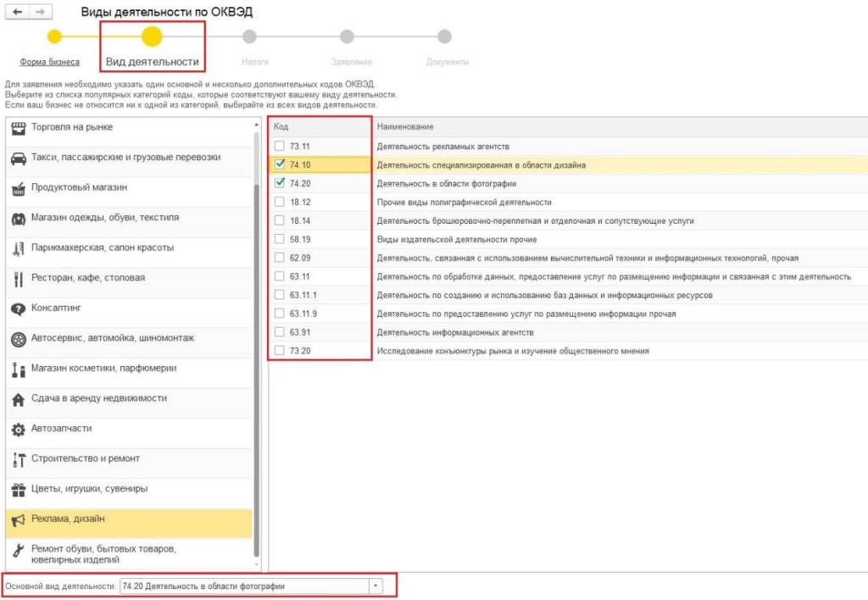The width and height of the screenshot is (868, 600).
Task: Go to the Налоги wizard step
Action: coord(249,62)
